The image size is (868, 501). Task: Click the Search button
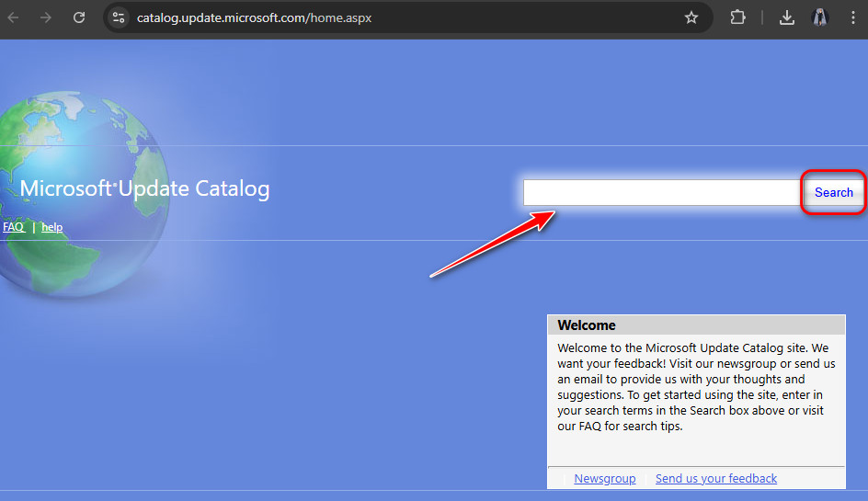(833, 192)
